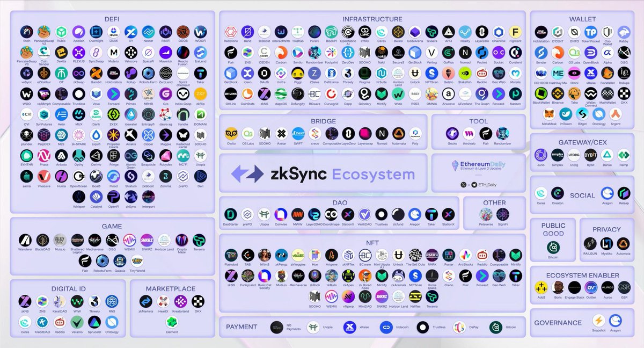Select the Mute.io game icon

tap(61, 240)
